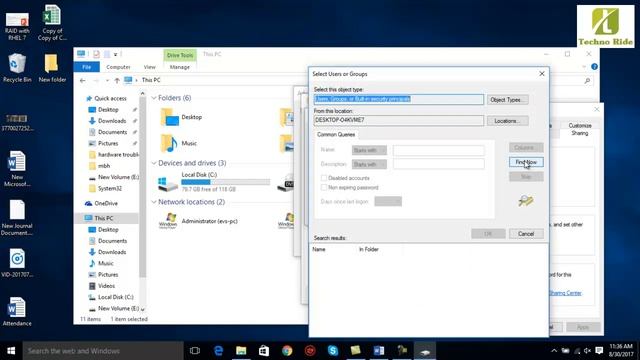Open the Attendance Word desktop document

pos(17,311)
